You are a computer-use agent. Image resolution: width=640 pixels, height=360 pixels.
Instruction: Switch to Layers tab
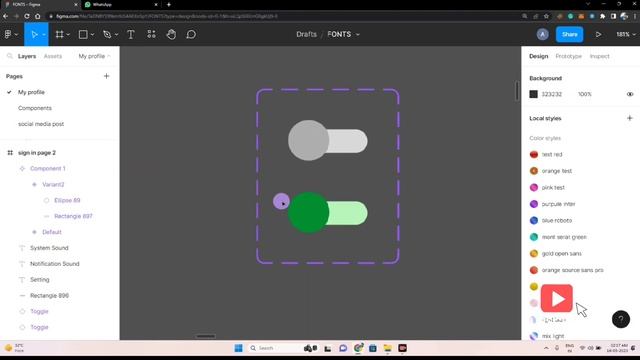27,56
